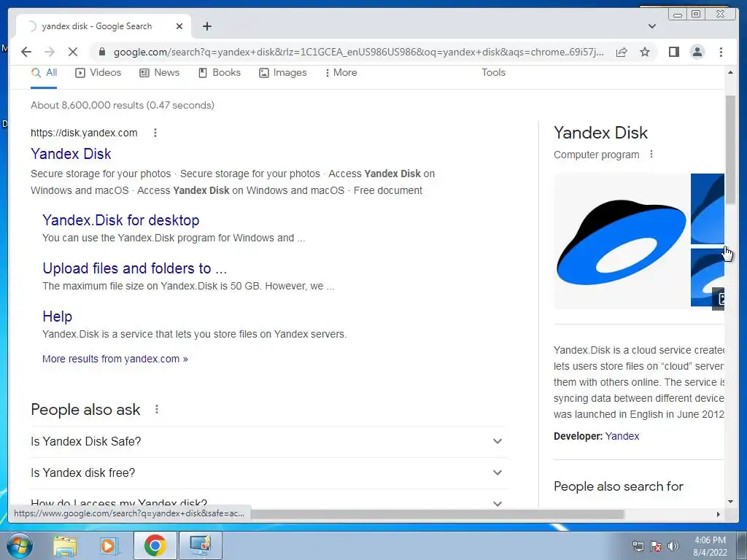This screenshot has height=560, width=747.
Task: Open Windows Explorer from the taskbar
Action: (65, 545)
